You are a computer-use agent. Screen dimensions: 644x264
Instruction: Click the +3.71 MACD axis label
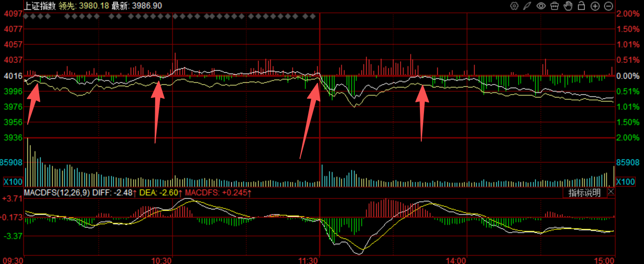(12, 198)
